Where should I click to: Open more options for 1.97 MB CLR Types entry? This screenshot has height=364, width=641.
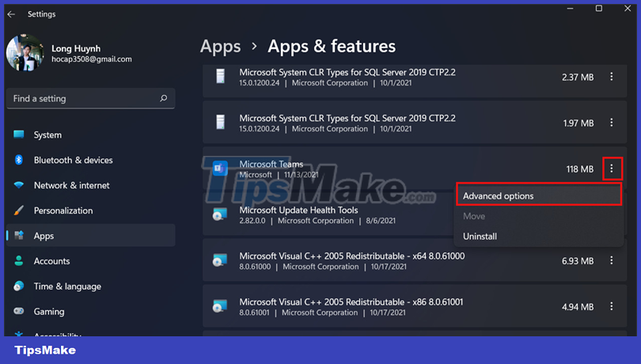click(x=612, y=123)
